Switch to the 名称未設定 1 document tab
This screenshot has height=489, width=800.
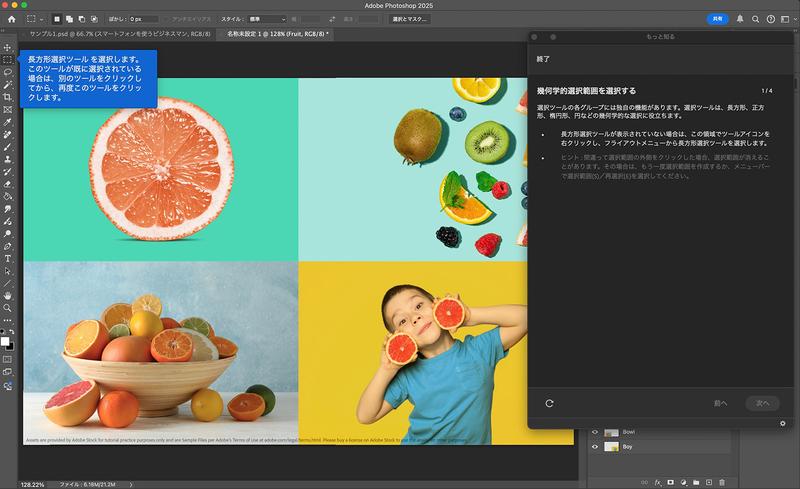(x=276, y=34)
